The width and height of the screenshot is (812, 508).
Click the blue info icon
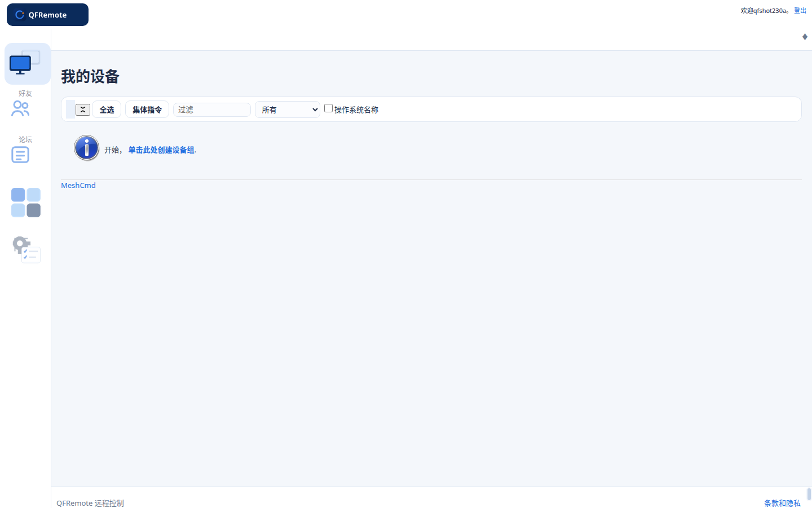click(x=86, y=148)
